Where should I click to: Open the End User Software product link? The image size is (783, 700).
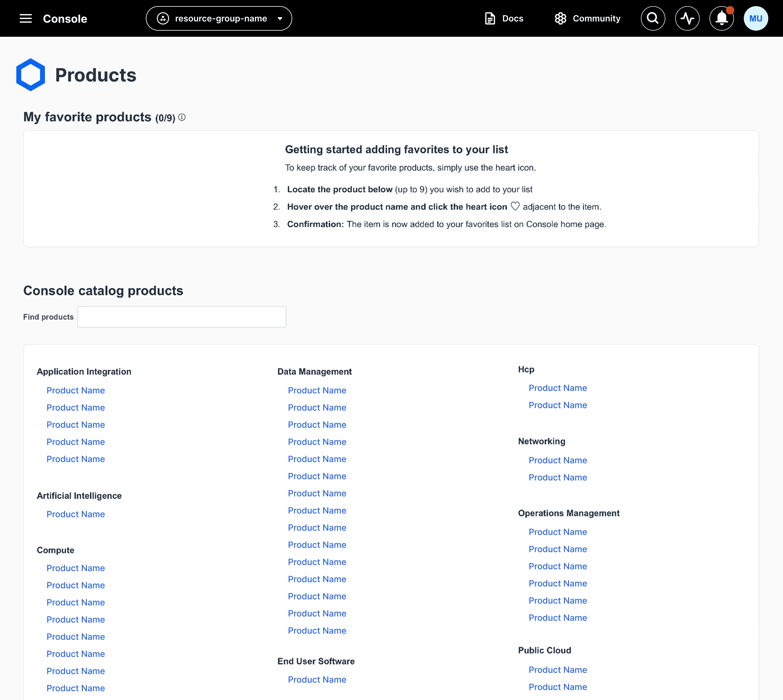click(317, 680)
